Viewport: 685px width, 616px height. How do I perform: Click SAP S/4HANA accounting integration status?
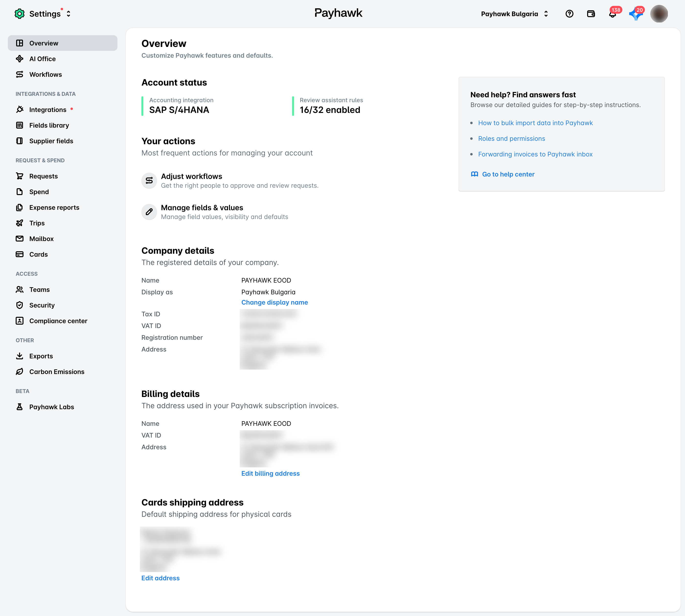click(179, 110)
